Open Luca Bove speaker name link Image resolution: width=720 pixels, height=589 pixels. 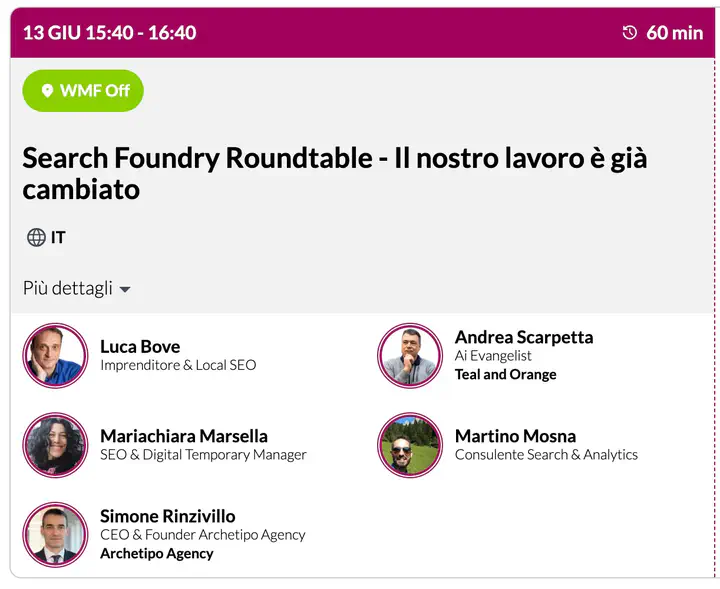pyautogui.click(x=140, y=346)
